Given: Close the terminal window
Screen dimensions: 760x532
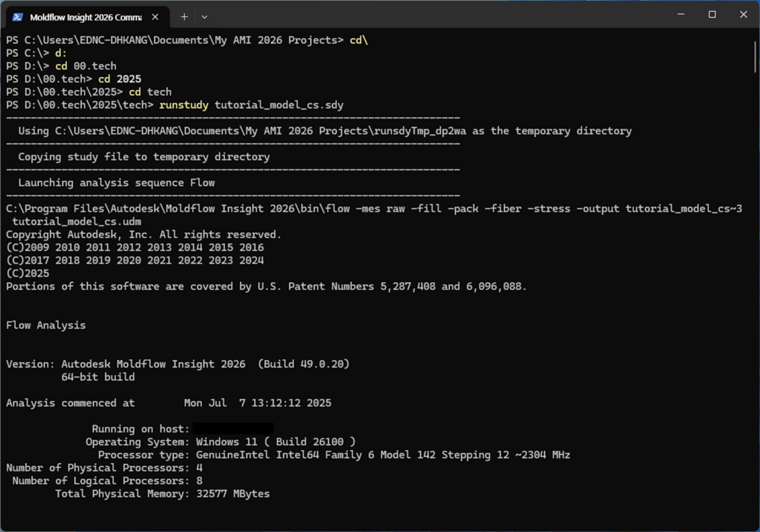Looking at the screenshot, I should (x=743, y=15).
